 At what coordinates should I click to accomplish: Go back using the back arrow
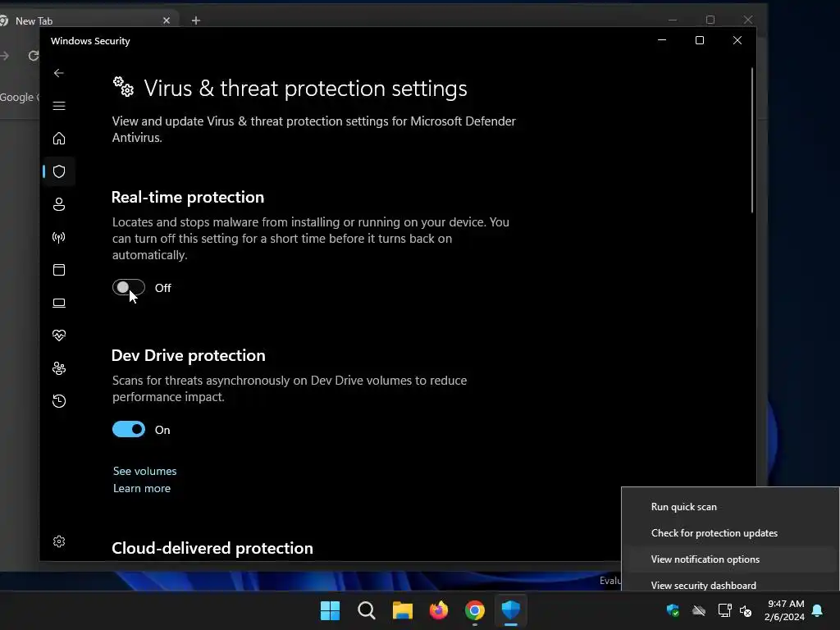pos(59,73)
